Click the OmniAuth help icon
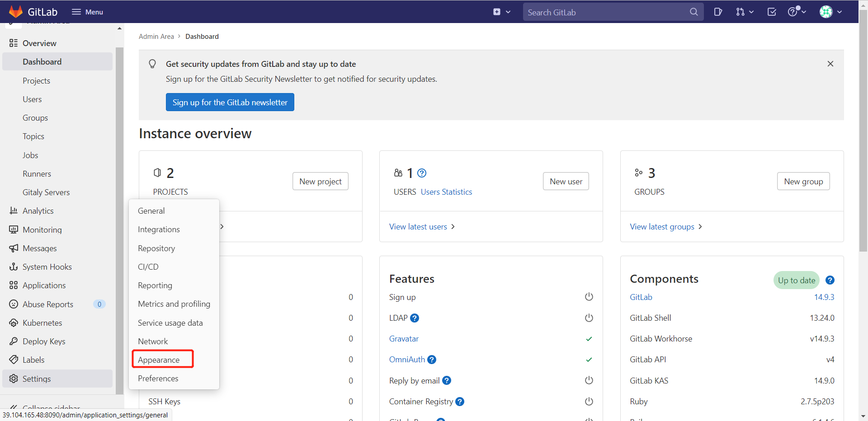 (x=432, y=360)
